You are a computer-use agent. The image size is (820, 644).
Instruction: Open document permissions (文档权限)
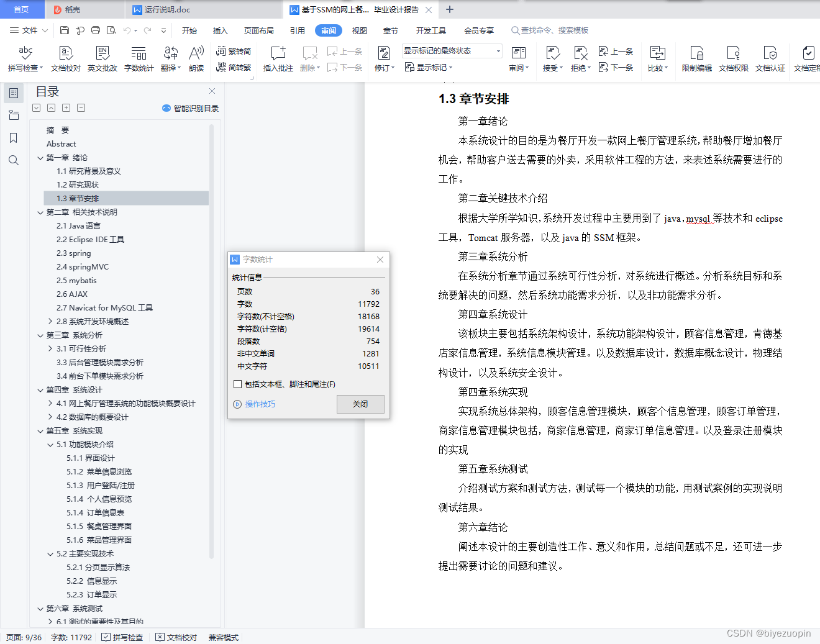[734, 59]
